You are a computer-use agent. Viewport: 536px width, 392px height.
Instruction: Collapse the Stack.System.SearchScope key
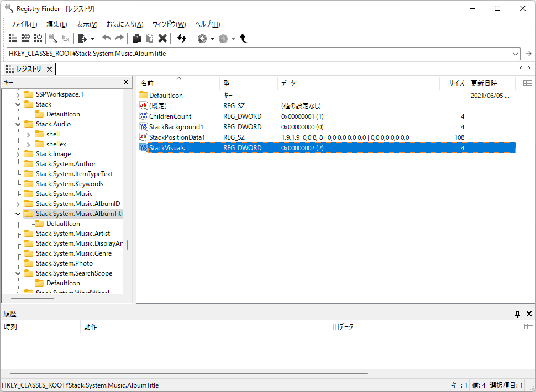pos(18,273)
